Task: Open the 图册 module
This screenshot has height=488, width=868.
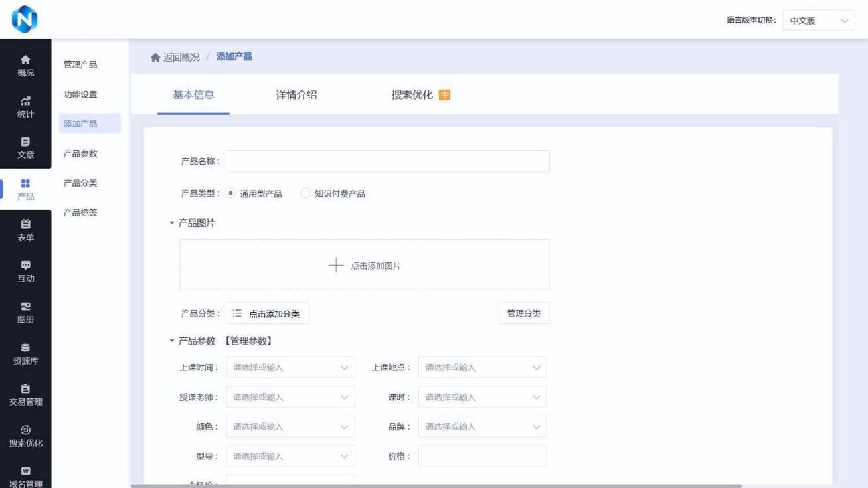Action: pyautogui.click(x=25, y=312)
